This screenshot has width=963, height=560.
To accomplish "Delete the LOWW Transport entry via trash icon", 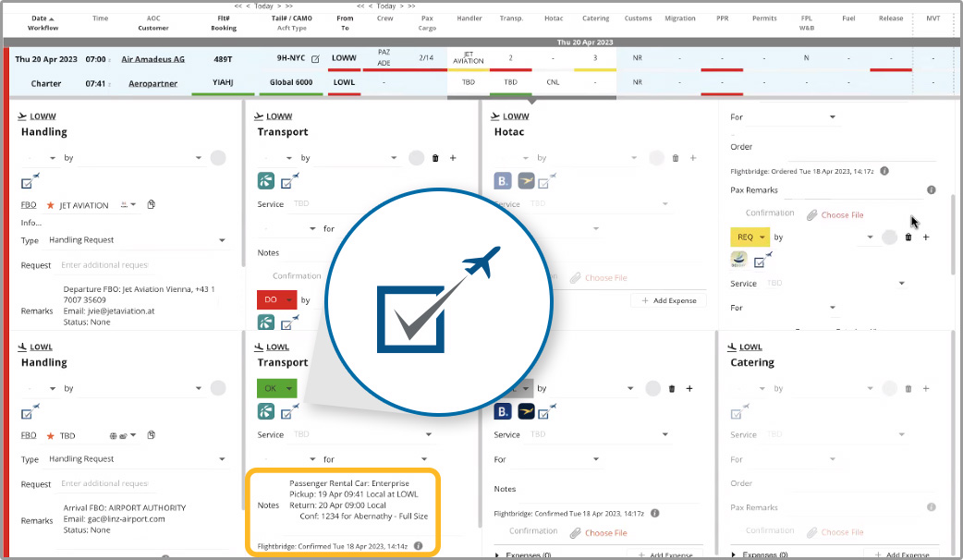I will pos(436,158).
